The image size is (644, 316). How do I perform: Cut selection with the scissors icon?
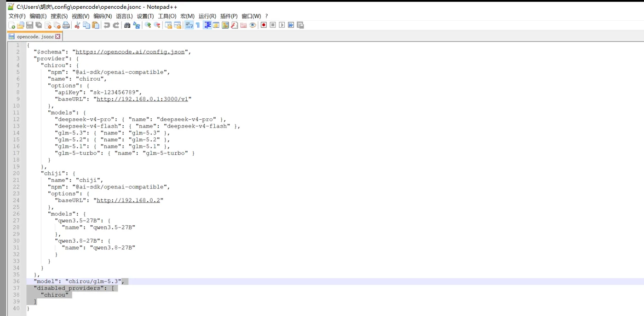(77, 25)
